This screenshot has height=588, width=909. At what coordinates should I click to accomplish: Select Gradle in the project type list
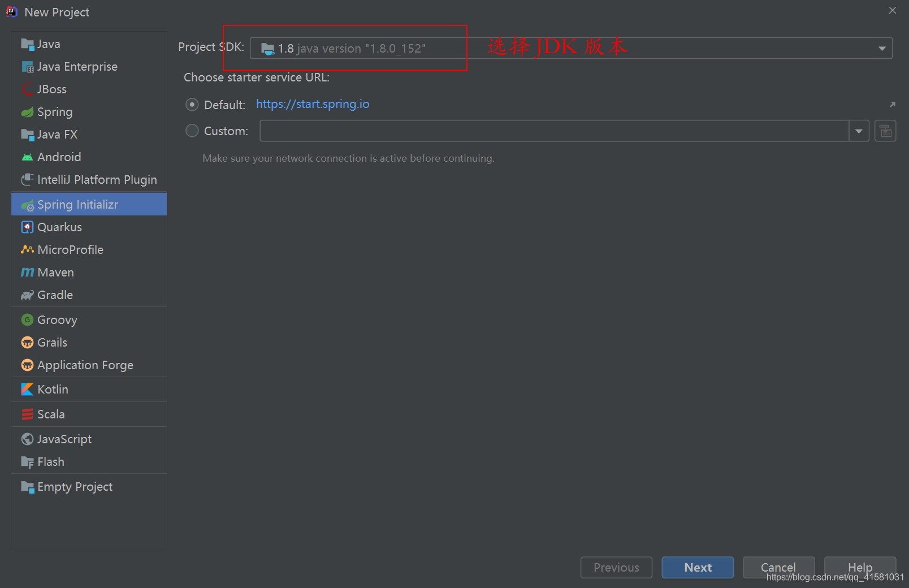point(89,295)
